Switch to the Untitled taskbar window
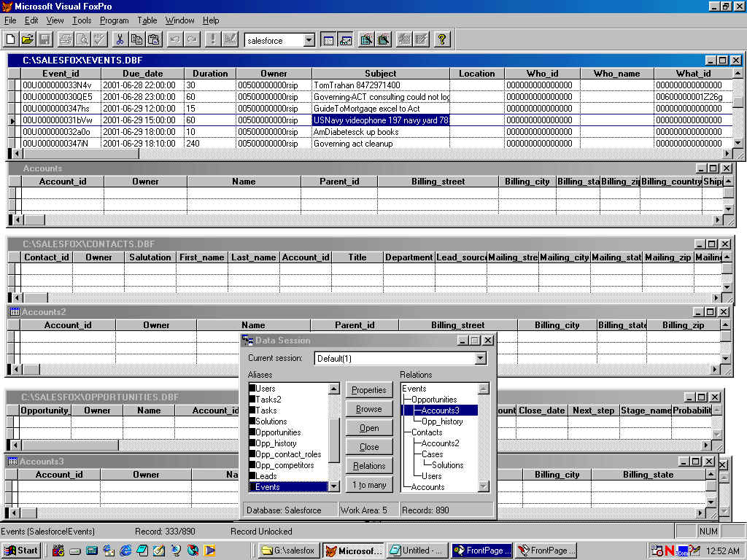This screenshot has width=747, height=560. (417, 551)
